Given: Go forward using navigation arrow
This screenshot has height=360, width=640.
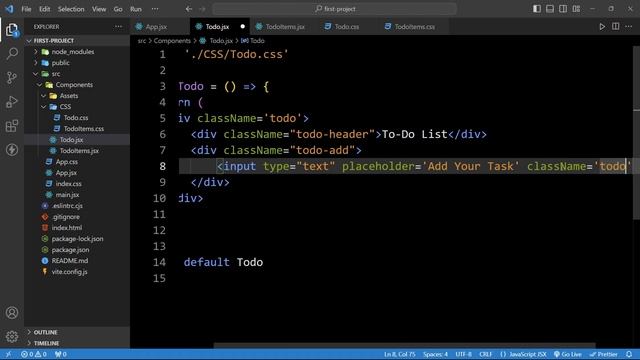Looking at the screenshot, I should click(202, 9).
